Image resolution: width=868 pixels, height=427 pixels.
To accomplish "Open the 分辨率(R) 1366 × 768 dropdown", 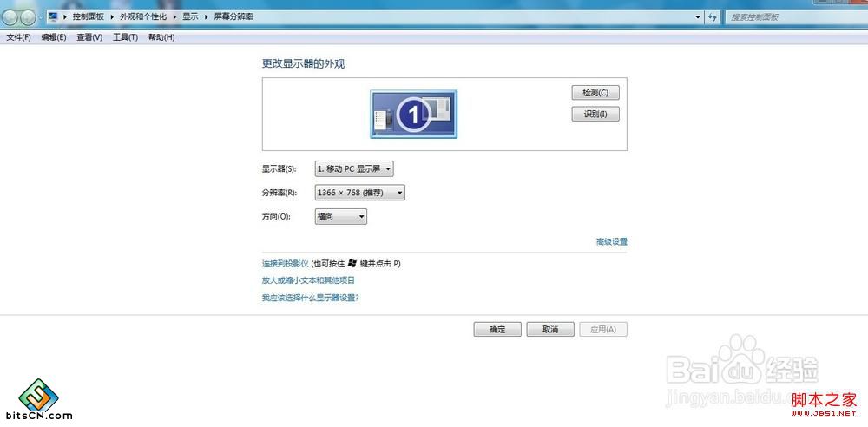I will (x=360, y=193).
